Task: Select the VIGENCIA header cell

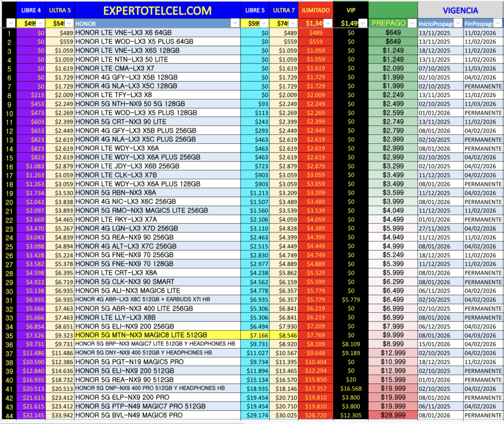Action: pyautogui.click(x=460, y=10)
